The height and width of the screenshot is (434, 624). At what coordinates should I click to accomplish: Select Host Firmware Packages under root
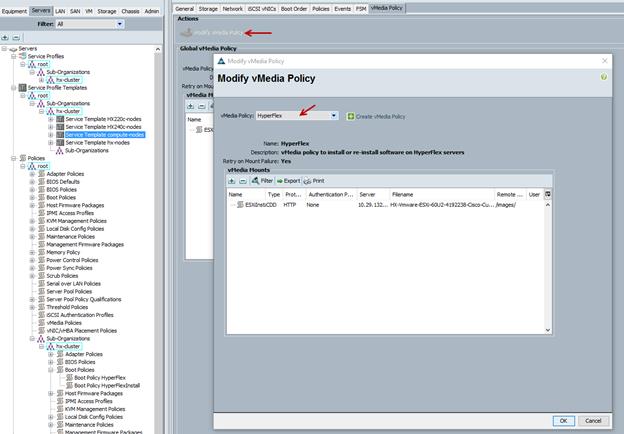[x=75, y=205]
